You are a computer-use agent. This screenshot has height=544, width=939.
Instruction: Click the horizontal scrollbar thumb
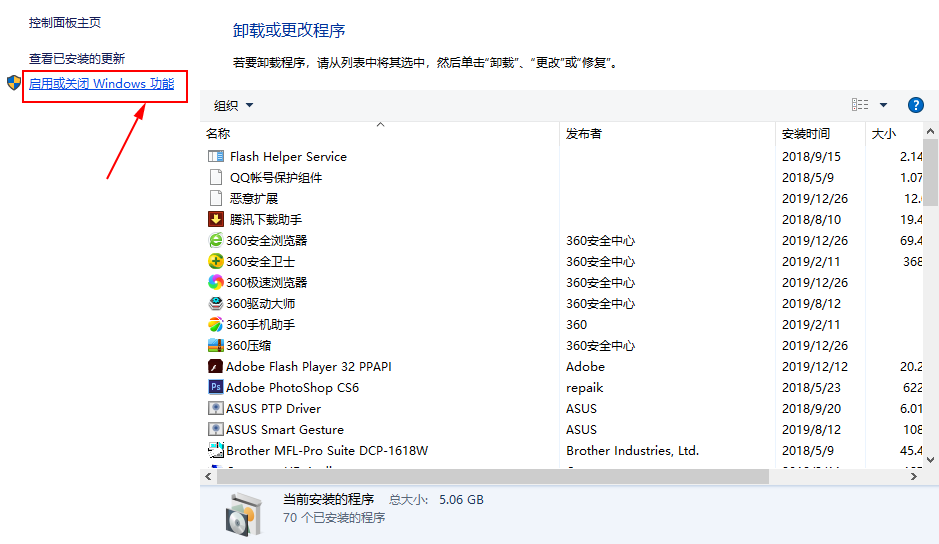point(493,477)
